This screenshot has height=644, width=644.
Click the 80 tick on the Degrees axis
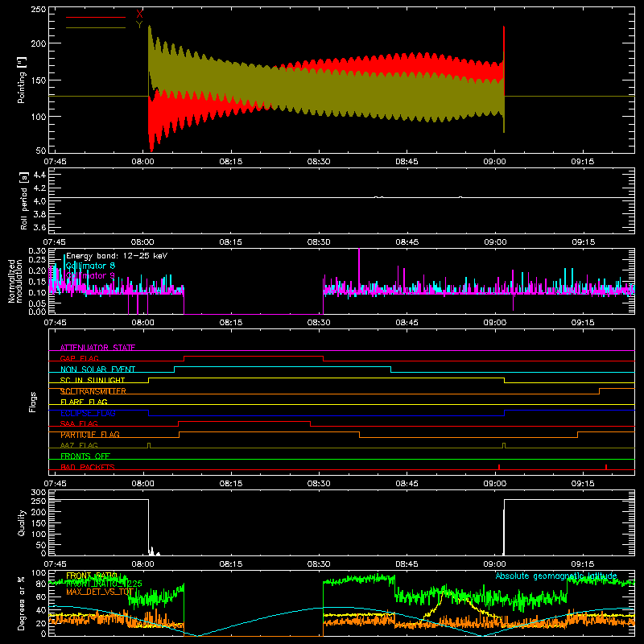42,584
